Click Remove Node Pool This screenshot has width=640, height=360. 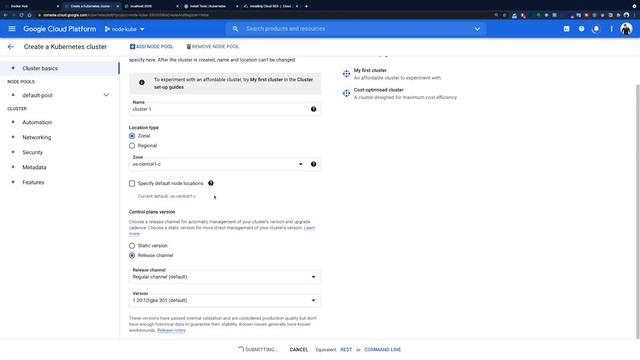[x=213, y=47]
